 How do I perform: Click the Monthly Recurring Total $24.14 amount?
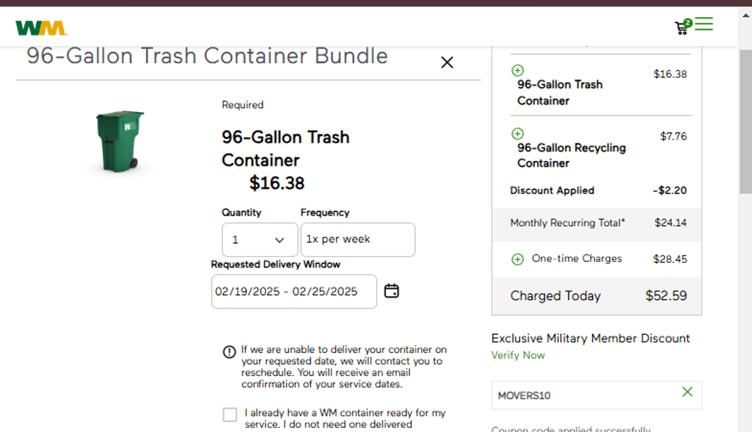coord(670,223)
